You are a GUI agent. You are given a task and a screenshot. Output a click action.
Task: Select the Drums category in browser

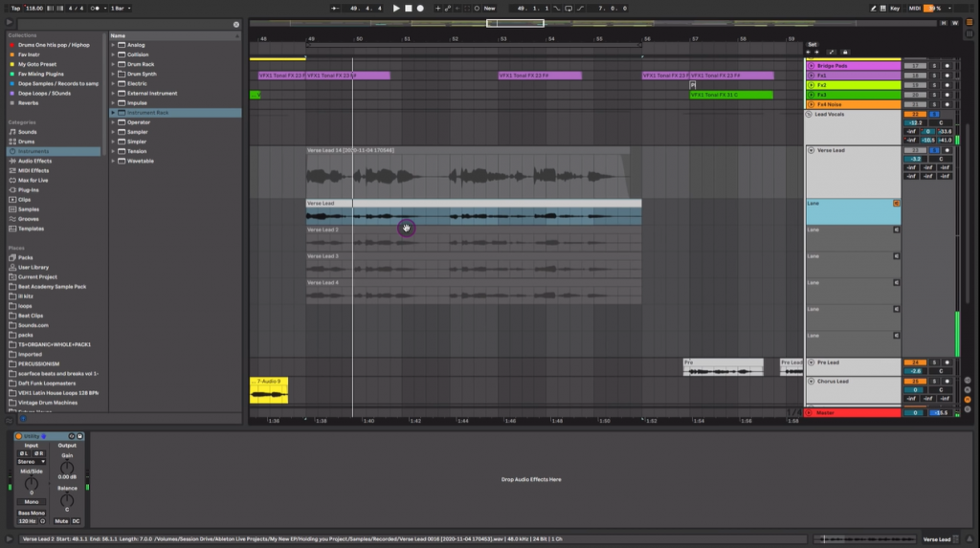[26, 142]
